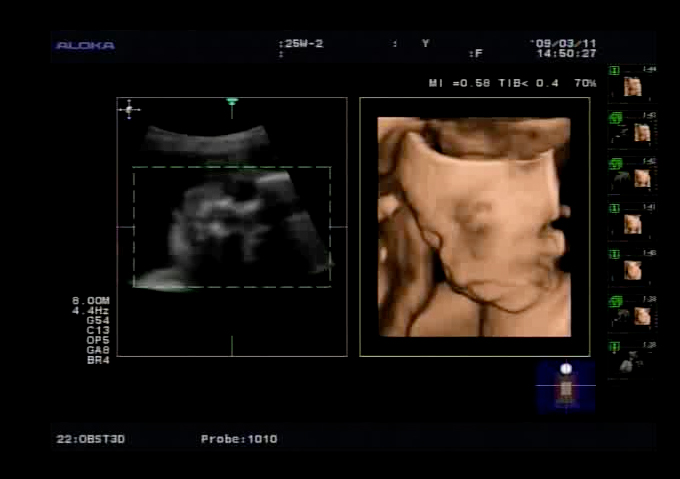
Task: Click the BR4 parameter
Action: 98,360
